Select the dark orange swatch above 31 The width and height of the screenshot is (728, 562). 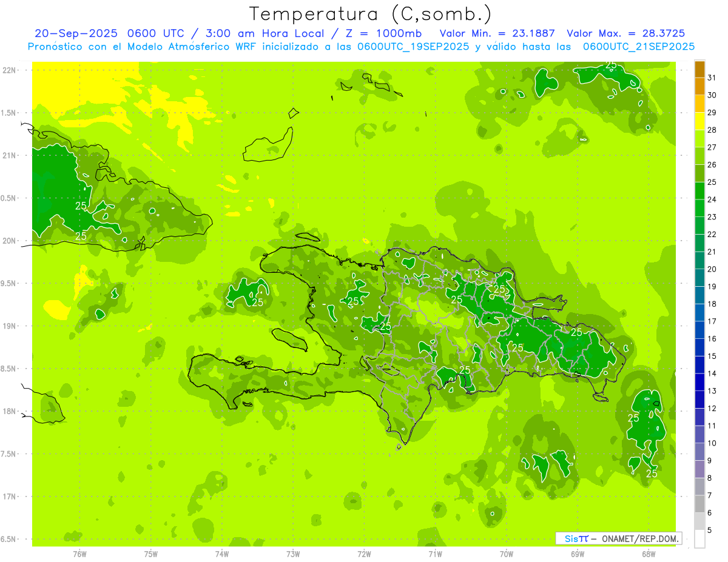[x=699, y=69]
